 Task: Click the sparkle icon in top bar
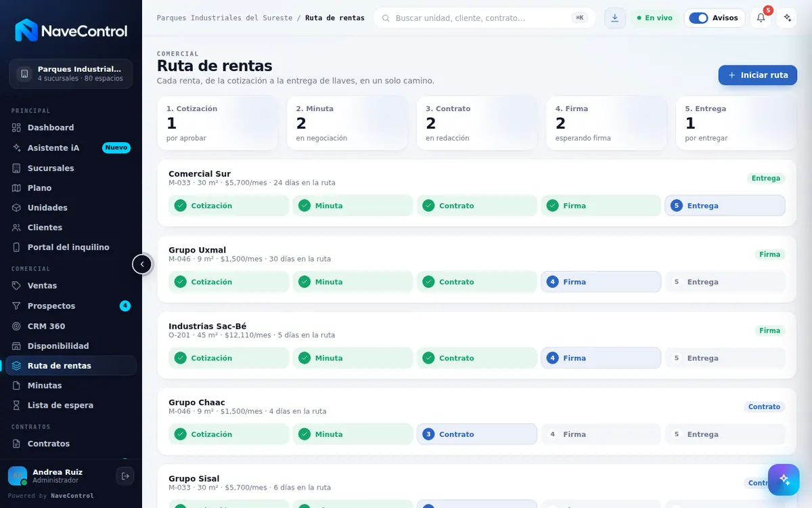[786, 18]
